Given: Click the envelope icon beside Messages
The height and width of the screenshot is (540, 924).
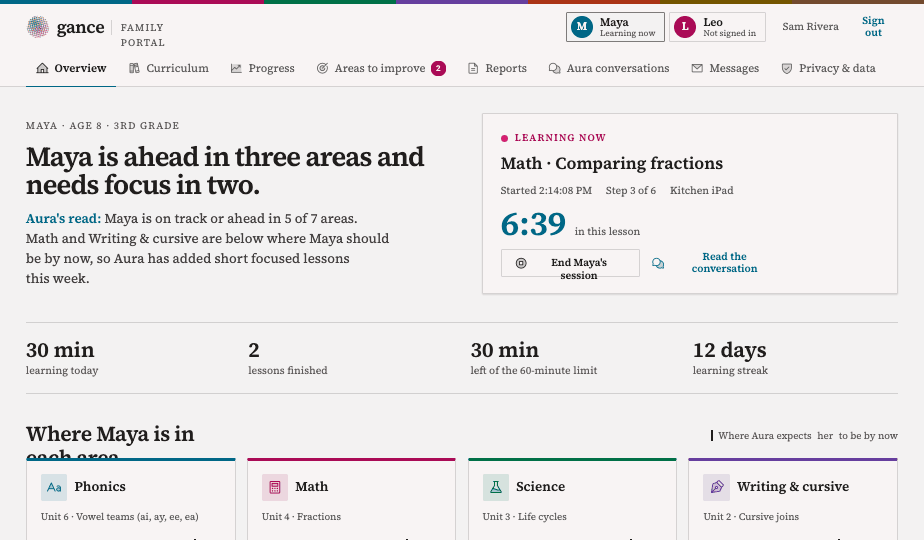Looking at the screenshot, I should pyautogui.click(x=697, y=68).
